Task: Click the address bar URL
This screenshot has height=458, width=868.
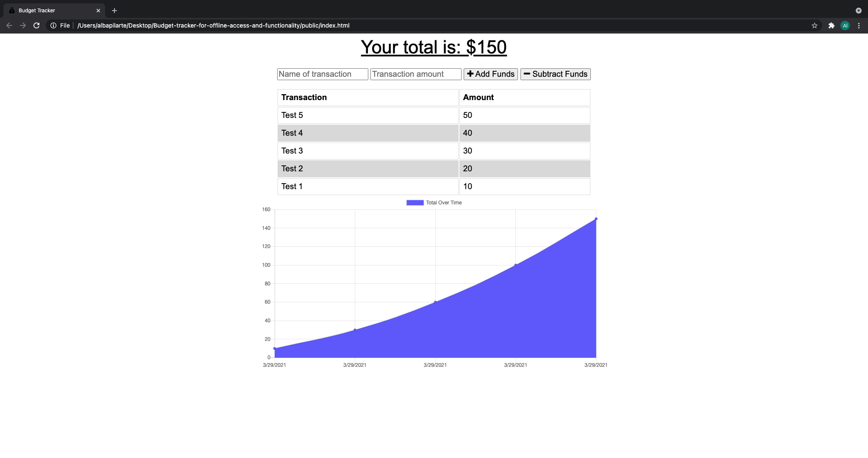Action: pos(213,25)
